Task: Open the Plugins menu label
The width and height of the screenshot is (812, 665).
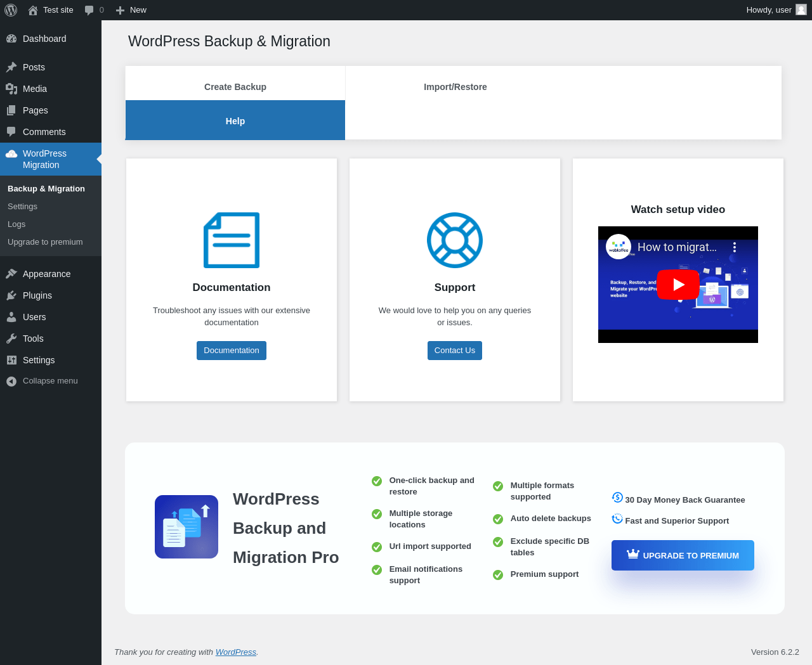Action: [37, 295]
